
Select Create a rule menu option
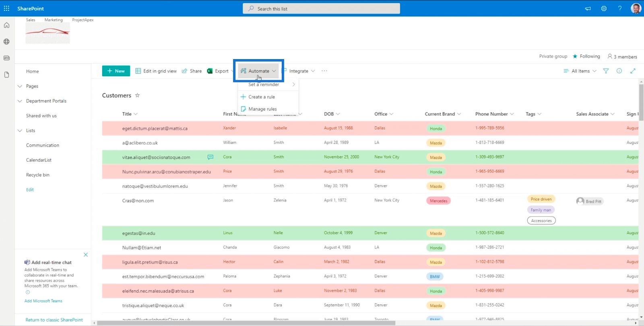point(262,97)
